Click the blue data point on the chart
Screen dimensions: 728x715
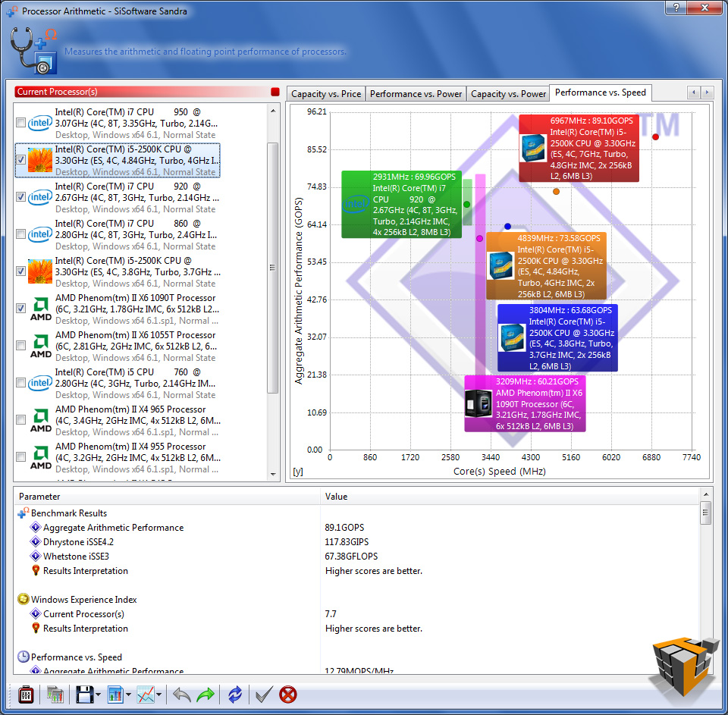point(507,226)
